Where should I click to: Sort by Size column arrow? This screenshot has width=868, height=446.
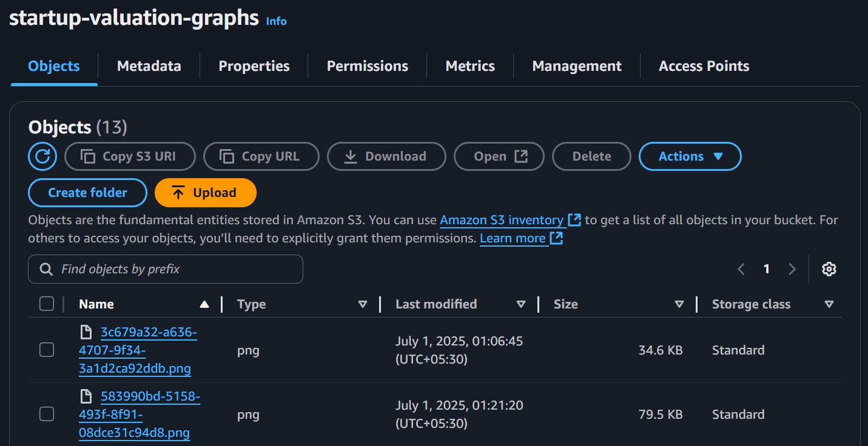click(x=679, y=304)
